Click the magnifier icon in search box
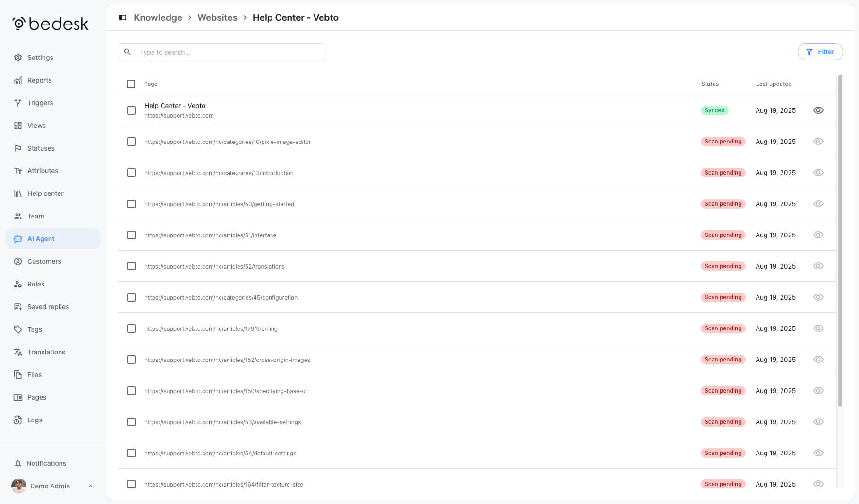Screen dimensions: 859x504 pos(128,52)
